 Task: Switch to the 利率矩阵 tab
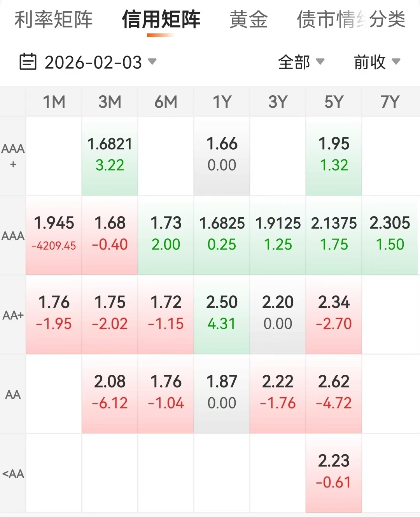pyautogui.click(x=54, y=19)
